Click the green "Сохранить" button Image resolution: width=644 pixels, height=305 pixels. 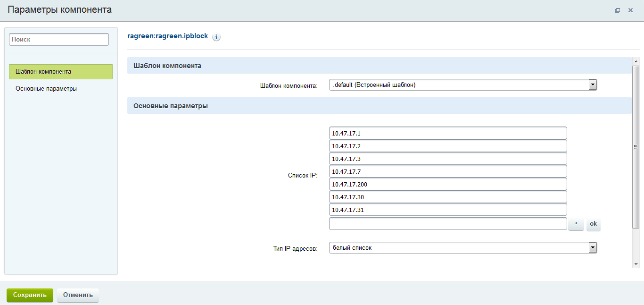[30, 295]
